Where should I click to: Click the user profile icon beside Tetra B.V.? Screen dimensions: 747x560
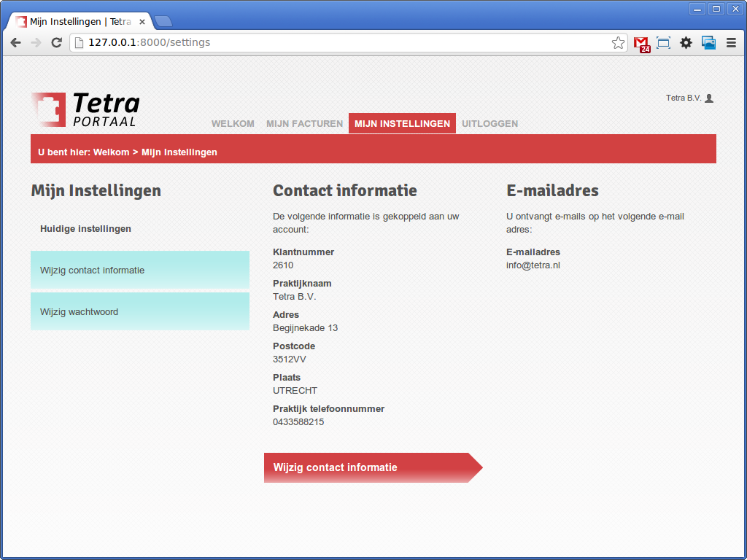pos(709,98)
